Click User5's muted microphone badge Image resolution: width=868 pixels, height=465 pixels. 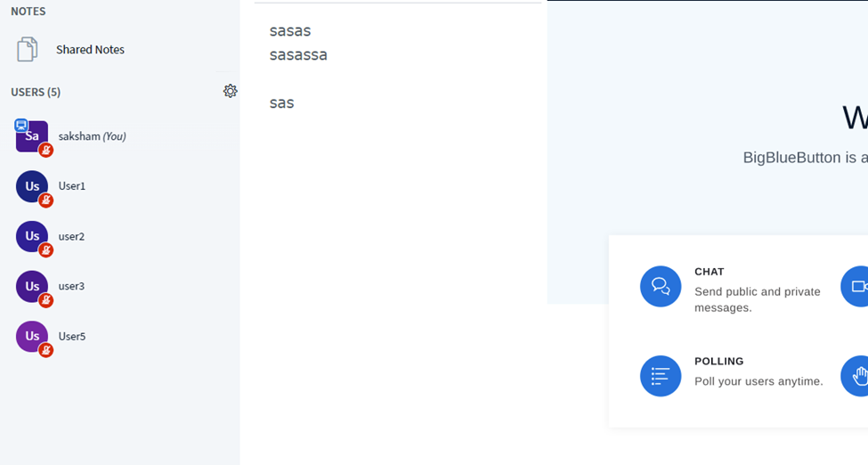(x=46, y=350)
